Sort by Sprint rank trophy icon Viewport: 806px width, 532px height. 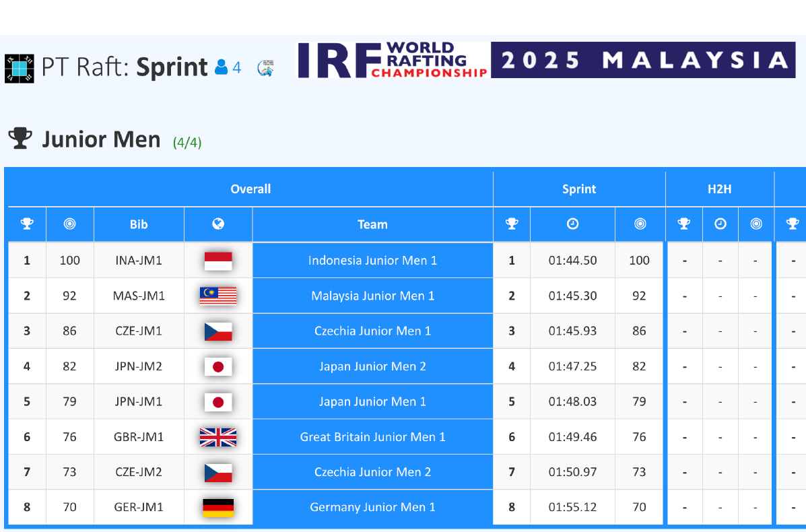click(x=512, y=224)
